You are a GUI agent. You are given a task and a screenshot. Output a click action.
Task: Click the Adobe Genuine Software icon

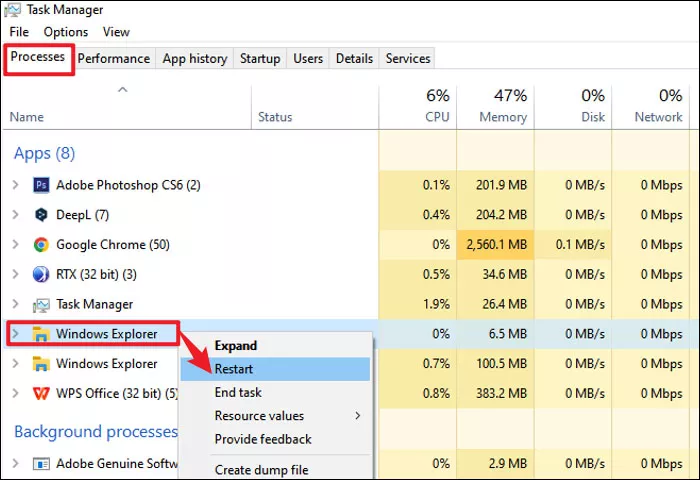41,464
